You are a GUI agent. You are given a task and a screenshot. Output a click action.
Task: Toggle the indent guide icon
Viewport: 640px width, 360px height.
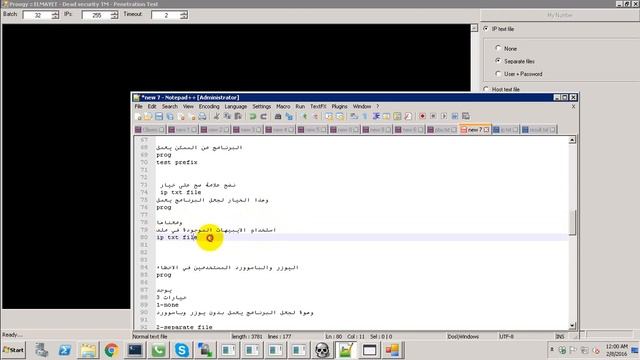coord(376,117)
